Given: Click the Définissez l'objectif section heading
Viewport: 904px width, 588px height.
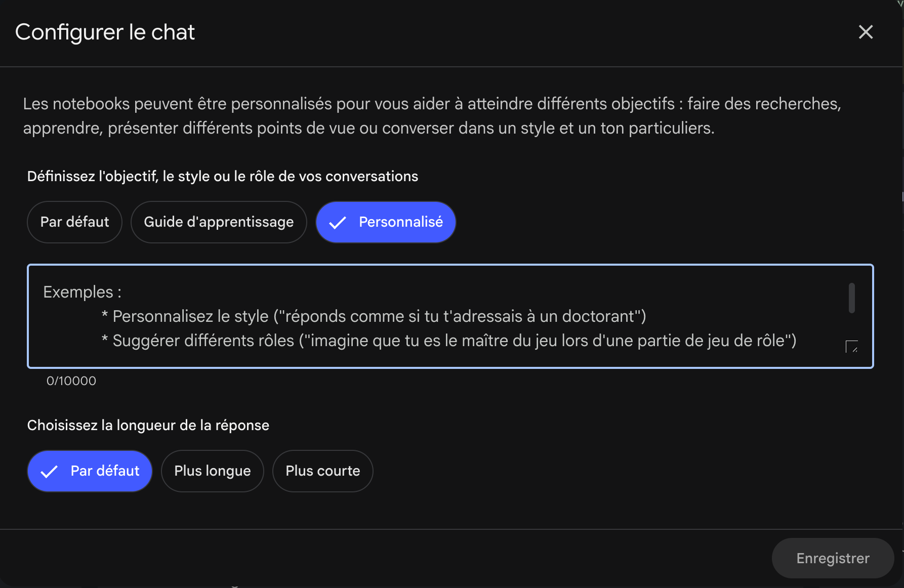Looking at the screenshot, I should click(x=223, y=177).
